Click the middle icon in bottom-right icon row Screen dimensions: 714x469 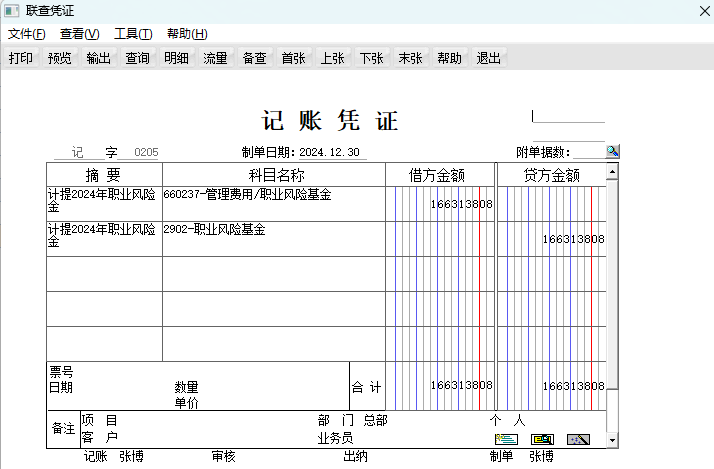tap(542, 439)
